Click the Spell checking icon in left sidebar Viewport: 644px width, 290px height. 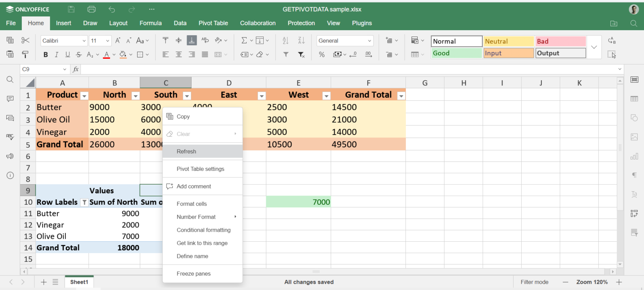[x=10, y=136]
